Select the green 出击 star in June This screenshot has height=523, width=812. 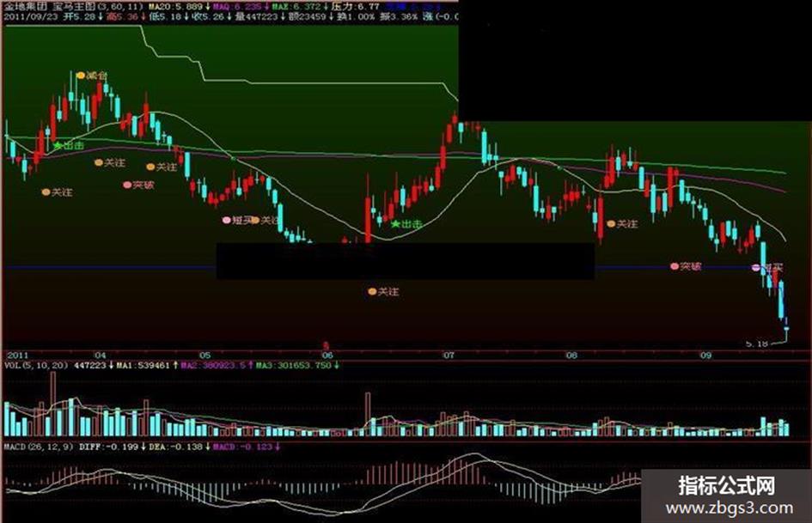coord(406,224)
